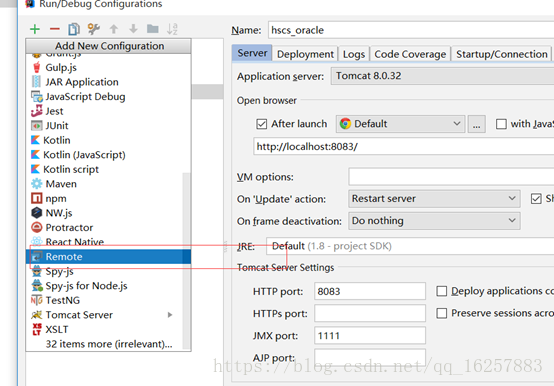Choose JUnit configuration type
Viewport: 554px width, 386px height.
(108, 126)
